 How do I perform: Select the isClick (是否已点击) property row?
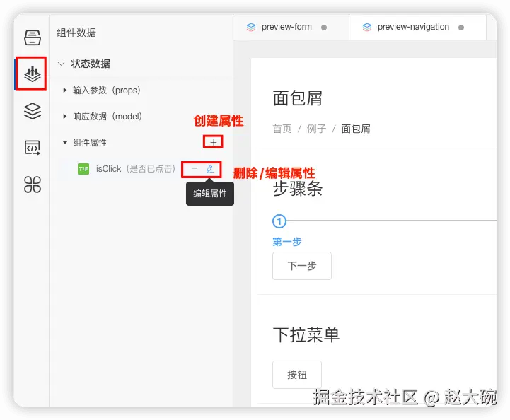coord(143,169)
